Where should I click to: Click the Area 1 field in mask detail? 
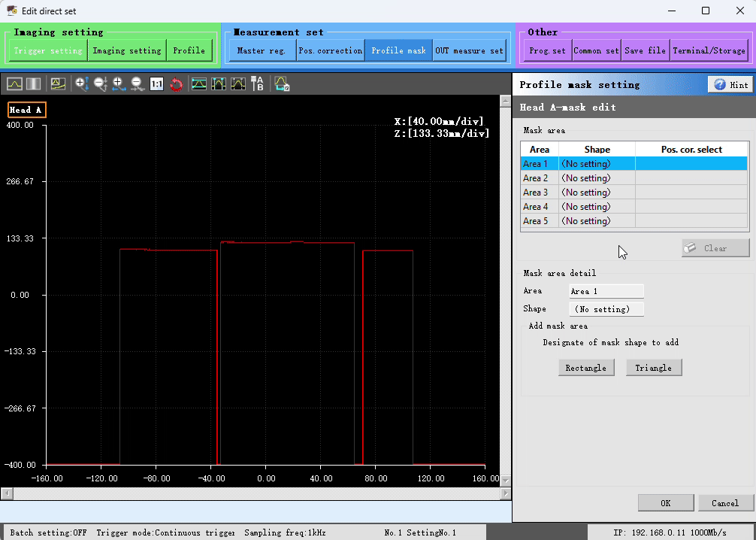[x=606, y=291]
